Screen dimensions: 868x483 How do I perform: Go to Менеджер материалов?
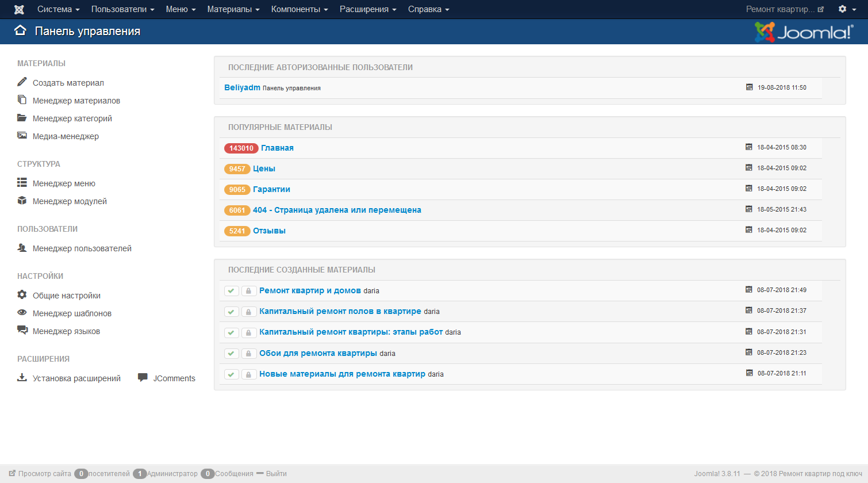(76, 101)
